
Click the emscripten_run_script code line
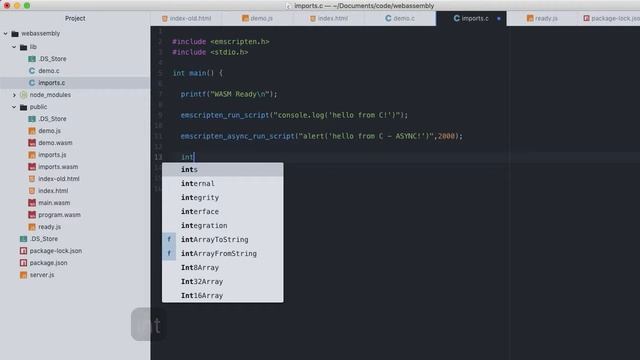click(294, 115)
